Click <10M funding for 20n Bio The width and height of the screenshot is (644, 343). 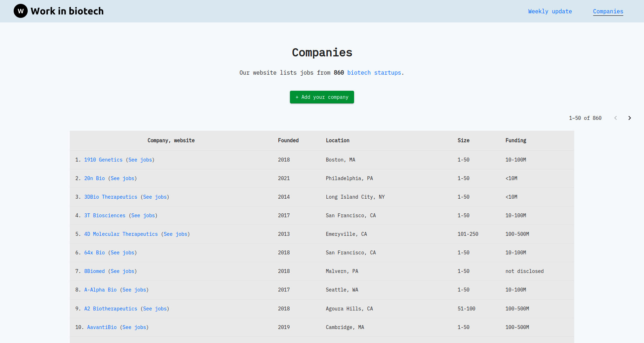tap(511, 178)
